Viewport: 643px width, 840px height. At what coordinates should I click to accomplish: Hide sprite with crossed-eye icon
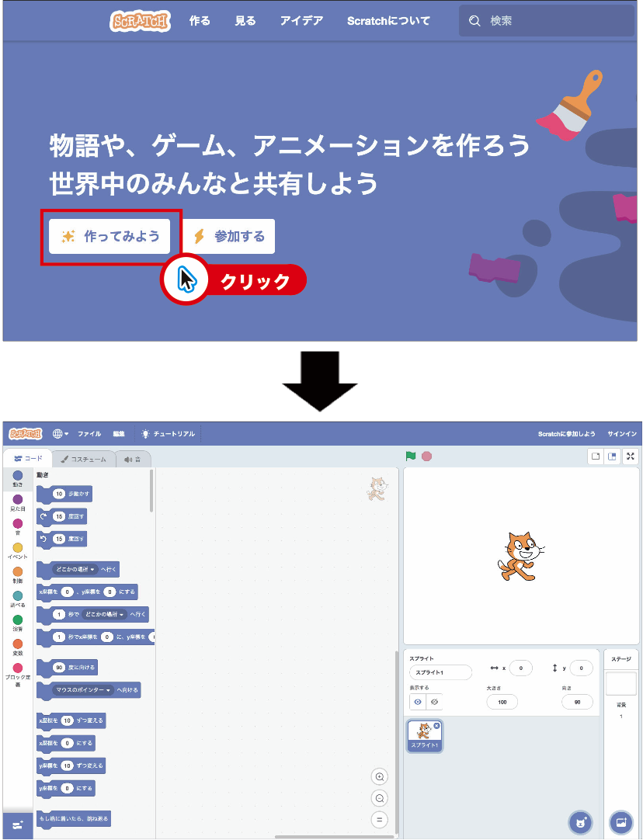[x=434, y=702]
